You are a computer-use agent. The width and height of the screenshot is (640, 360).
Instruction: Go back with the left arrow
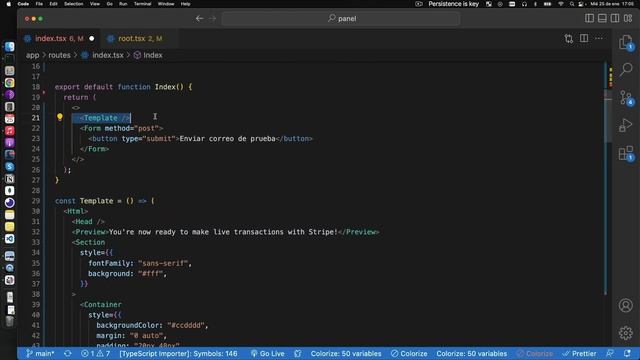(199, 18)
